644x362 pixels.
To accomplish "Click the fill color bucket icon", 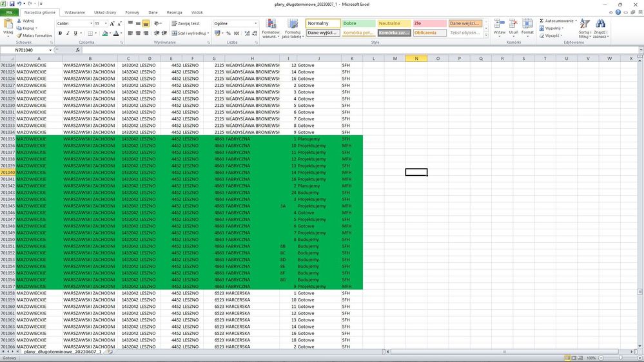I will [106, 33].
